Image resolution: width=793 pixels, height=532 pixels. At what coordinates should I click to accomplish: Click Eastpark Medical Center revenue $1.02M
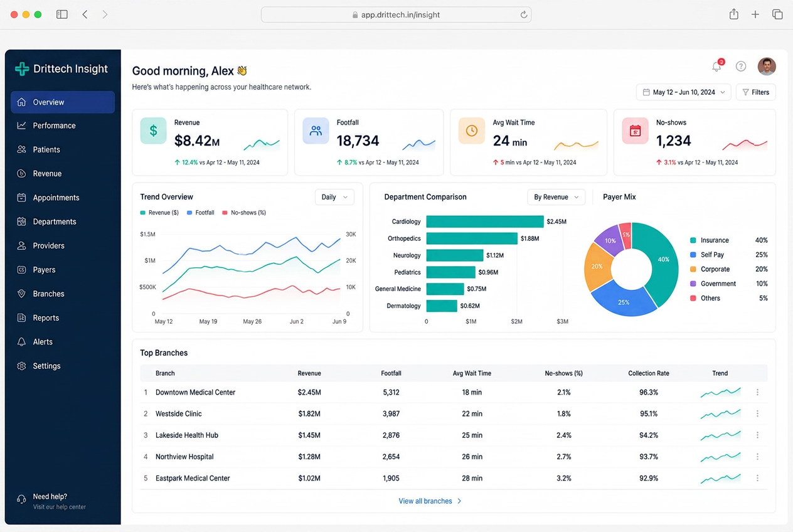309,478
